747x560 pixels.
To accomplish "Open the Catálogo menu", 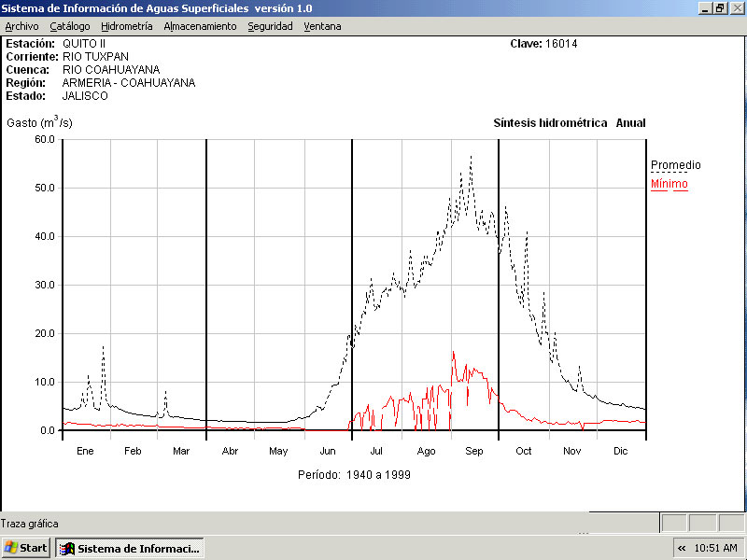I will [69, 26].
